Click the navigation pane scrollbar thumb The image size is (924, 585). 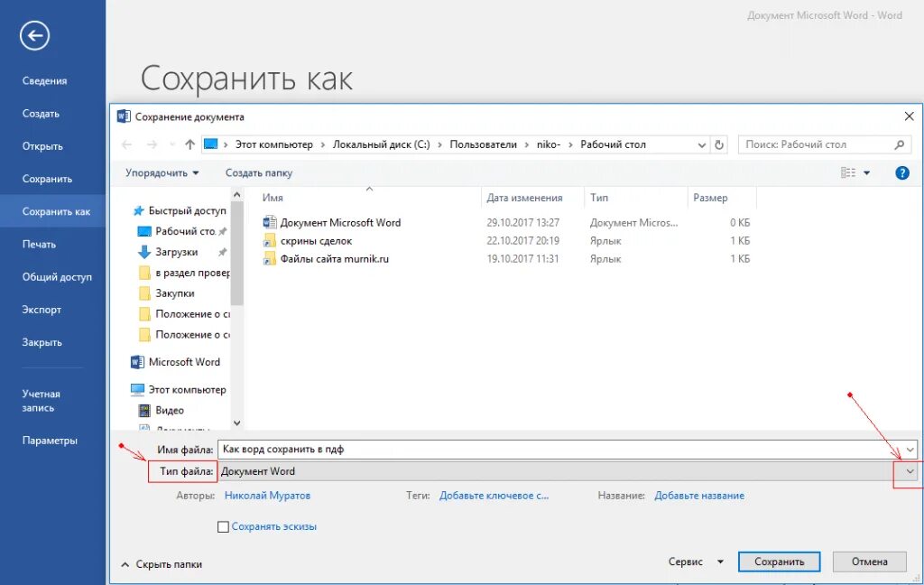[237, 254]
